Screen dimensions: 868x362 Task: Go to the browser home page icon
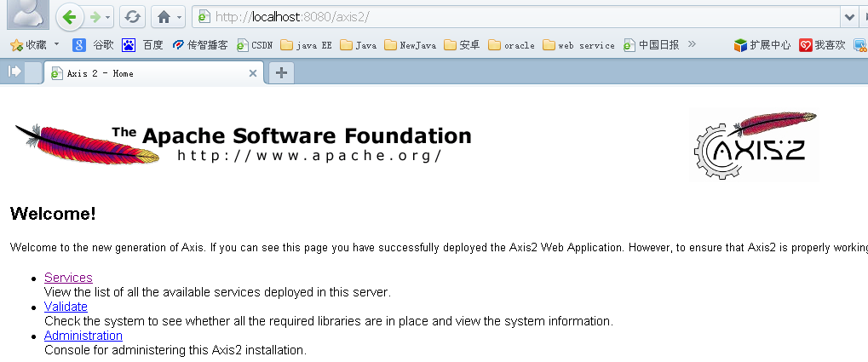point(164,17)
